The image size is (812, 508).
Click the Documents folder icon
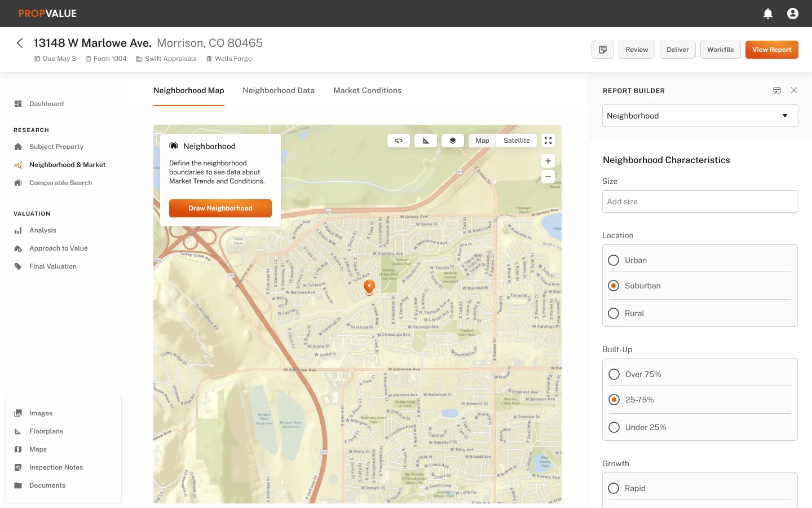[18, 485]
